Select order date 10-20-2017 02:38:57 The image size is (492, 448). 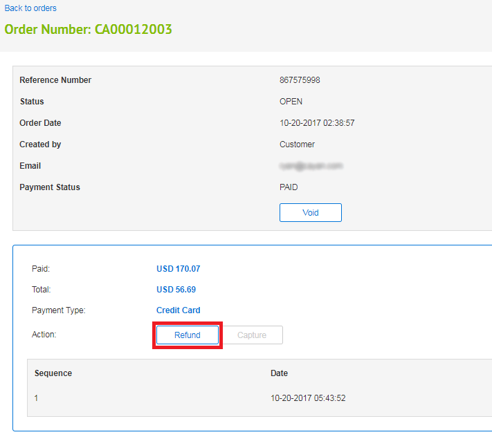317,123
